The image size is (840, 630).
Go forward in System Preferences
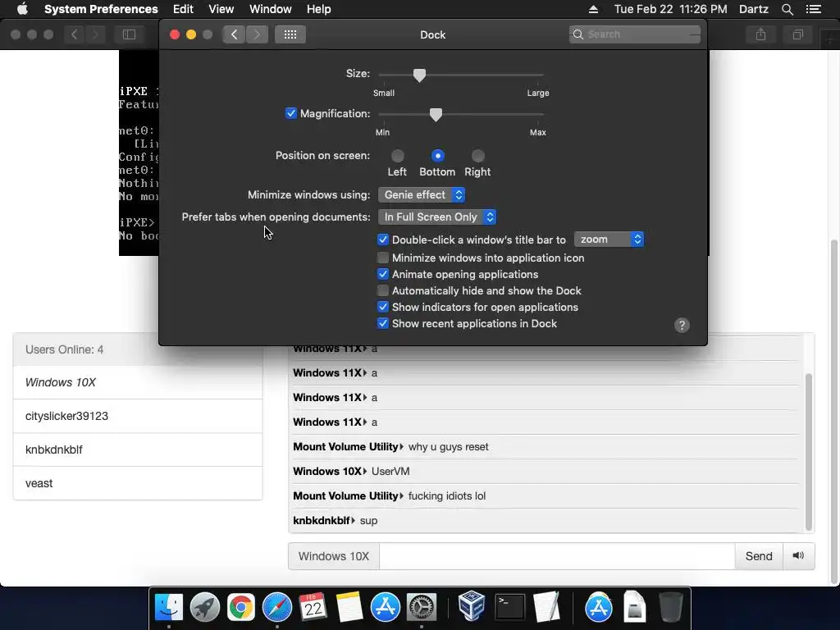(x=257, y=34)
